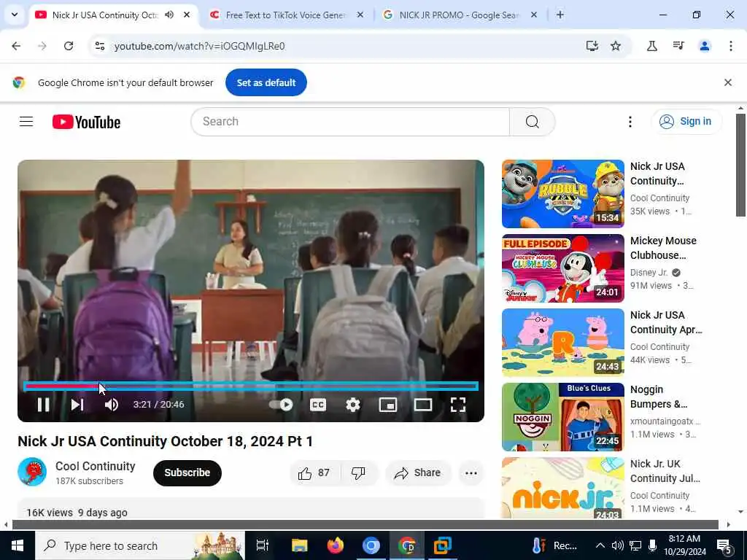747x560 pixels.
Task: Set Chrome as default browser
Action: click(x=266, y=82)
